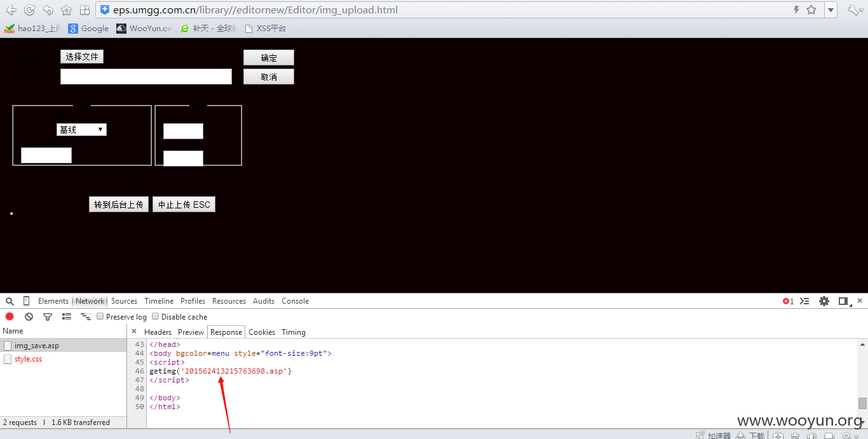Change DevTools dock side icon
The image size is (868, 439).
[x=844, y=301]
